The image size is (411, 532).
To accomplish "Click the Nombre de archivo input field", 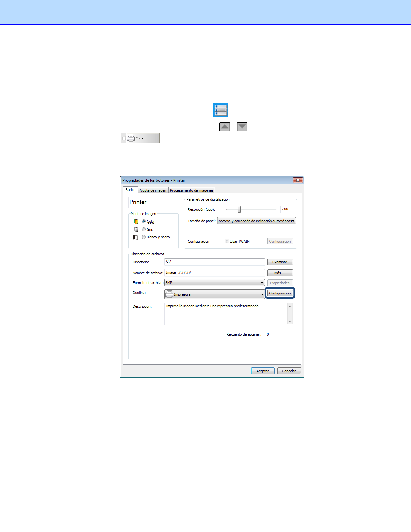I will point(215,273).
